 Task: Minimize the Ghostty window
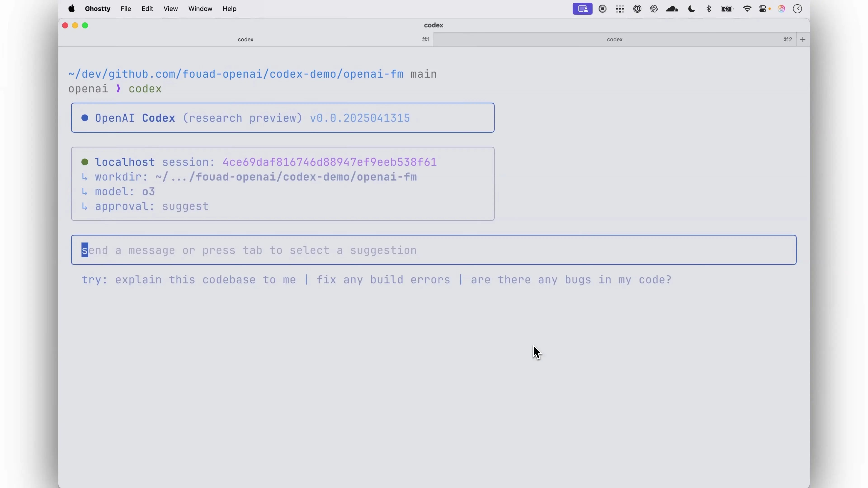pyautogui.click(x=75, y=25)
